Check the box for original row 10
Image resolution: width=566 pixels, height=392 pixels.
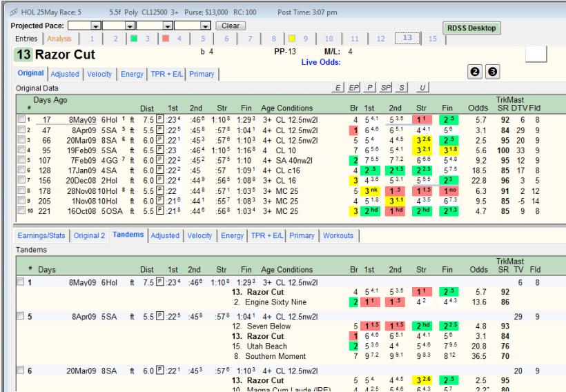pos(21,210)
